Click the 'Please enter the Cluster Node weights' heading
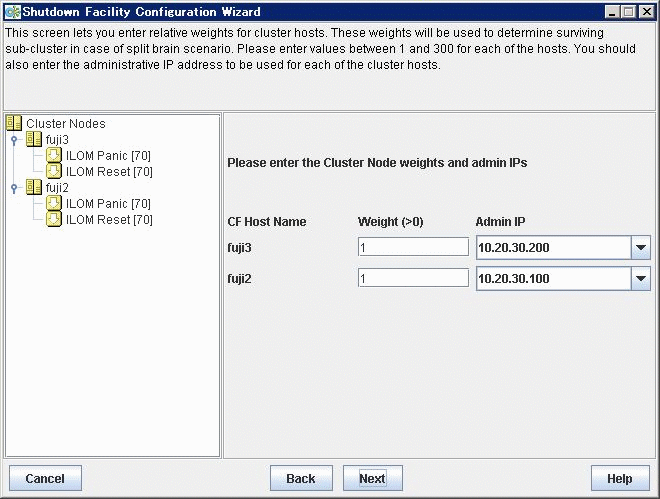 377,163
